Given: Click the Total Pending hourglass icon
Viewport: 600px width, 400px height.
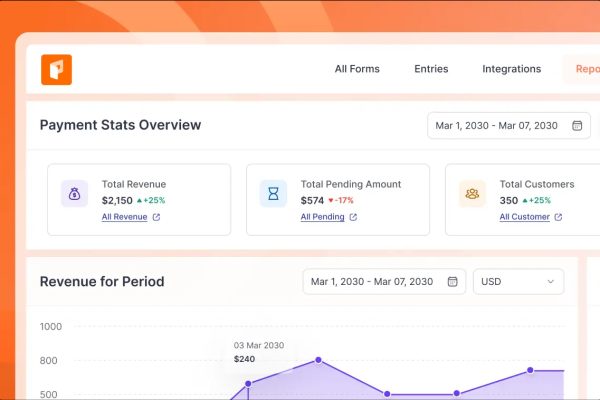Looking at the screenshot, I should (273, 194).
